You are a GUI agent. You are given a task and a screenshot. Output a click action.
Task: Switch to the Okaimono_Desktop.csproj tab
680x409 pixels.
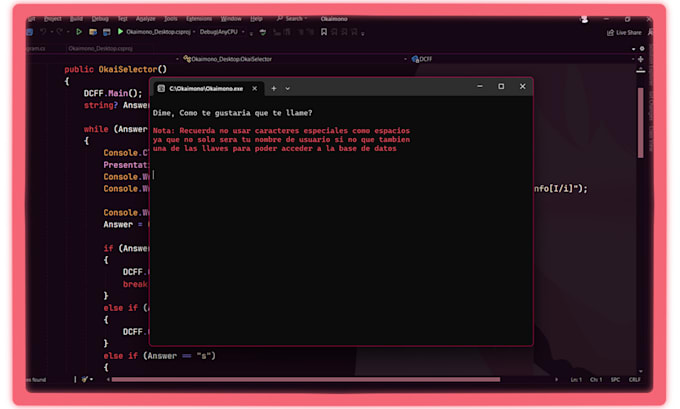[95, 46]
